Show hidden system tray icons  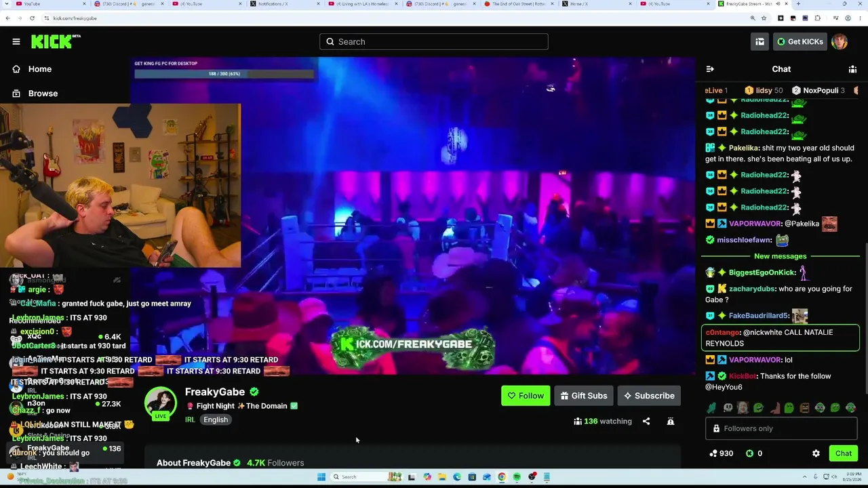pyautogui.click(x=806, y=477)
